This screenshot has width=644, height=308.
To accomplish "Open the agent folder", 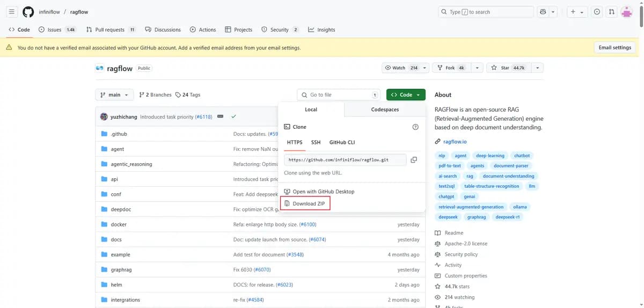I will [118, 149].
